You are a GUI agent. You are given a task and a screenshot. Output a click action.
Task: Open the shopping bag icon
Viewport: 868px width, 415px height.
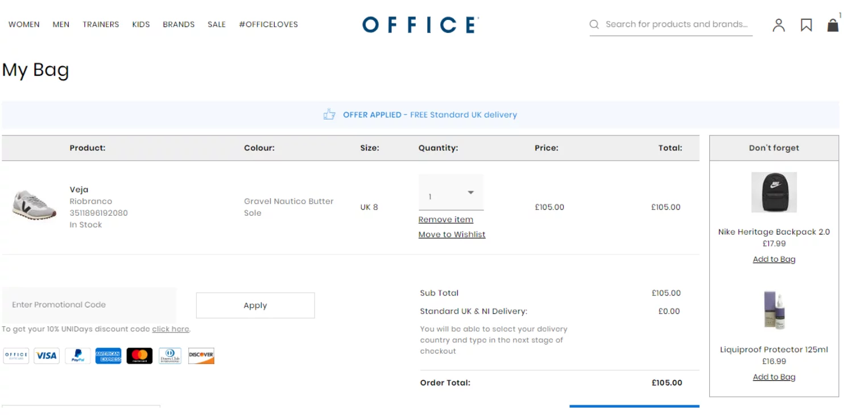[x=833, y=25]
